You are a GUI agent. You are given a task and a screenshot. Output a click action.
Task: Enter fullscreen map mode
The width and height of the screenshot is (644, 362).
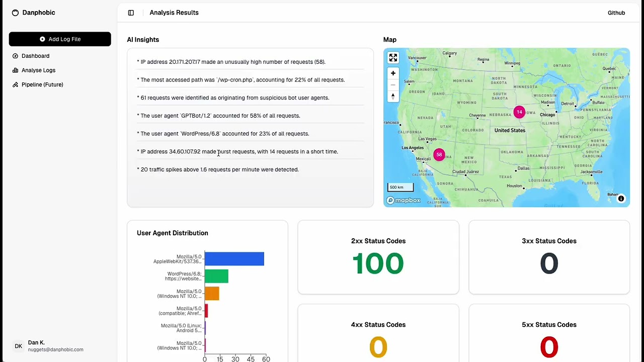[393, 58]
